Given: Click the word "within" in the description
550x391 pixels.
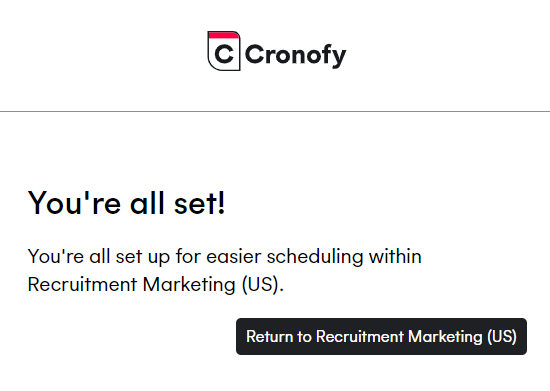Looking at the screenshot, I should 395,256.
